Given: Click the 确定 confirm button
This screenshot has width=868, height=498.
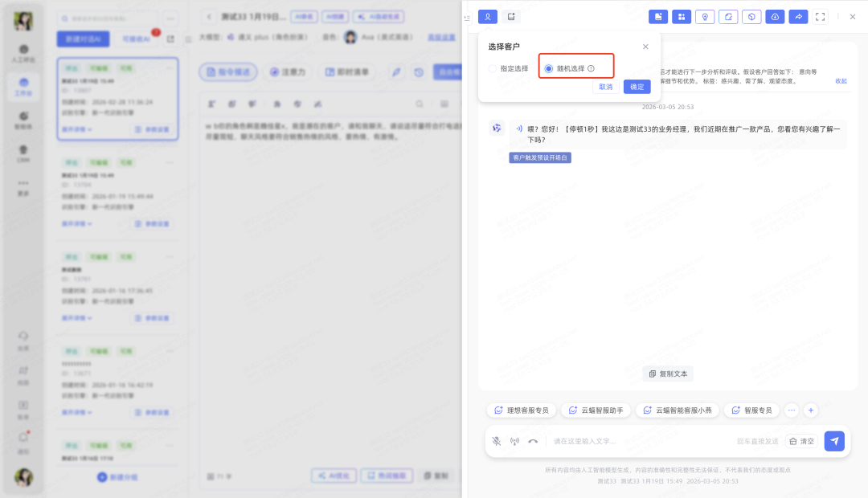Looking at the screenshot, I should tap(637, 87).
